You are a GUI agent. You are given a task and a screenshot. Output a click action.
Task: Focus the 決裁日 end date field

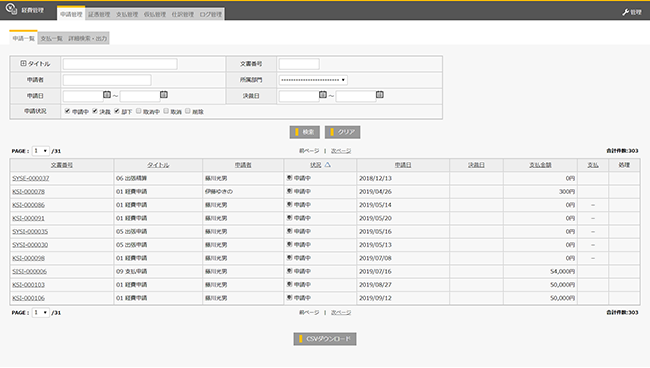click(x=356, y=96)
